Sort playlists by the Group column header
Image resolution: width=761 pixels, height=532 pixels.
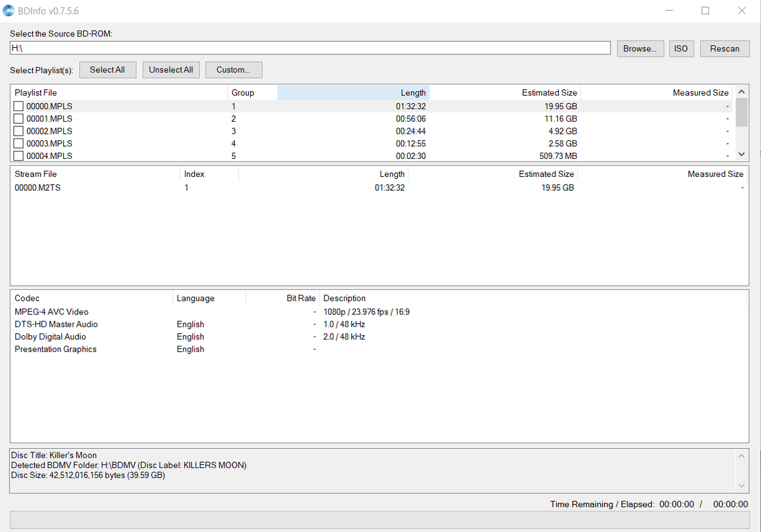pos(252,92)
